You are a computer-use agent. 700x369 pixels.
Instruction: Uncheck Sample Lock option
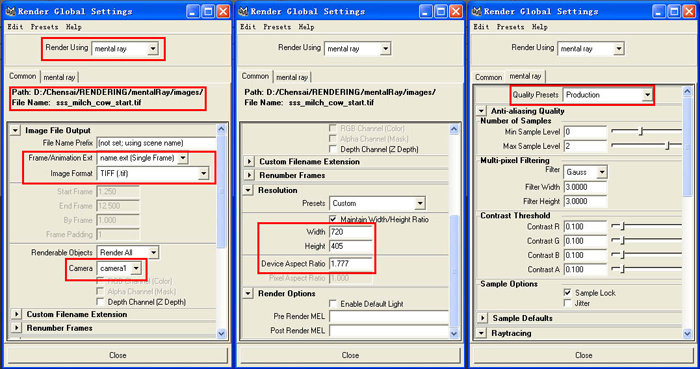(567, 293)
